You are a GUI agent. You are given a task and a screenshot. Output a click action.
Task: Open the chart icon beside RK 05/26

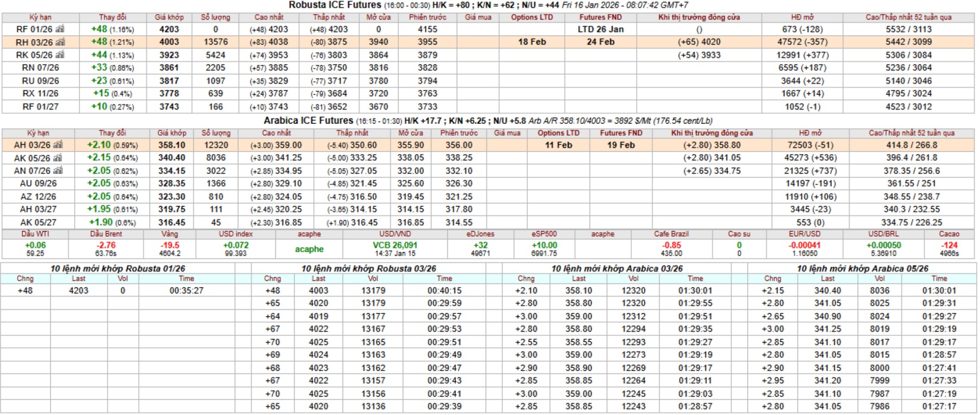pyautogui.click(x=60, y=55)
